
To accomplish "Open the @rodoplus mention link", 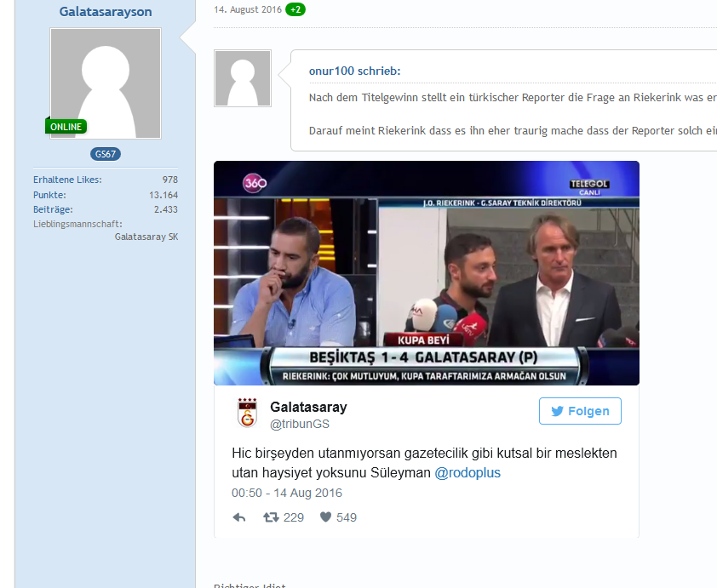I will (x=467, y=473).
